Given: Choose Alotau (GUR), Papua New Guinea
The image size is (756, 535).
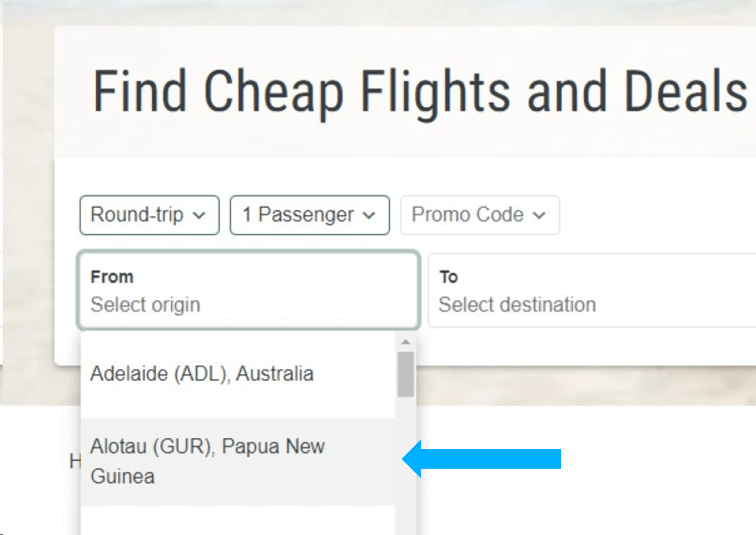Looking at the screenshot, I should (238, 462).
